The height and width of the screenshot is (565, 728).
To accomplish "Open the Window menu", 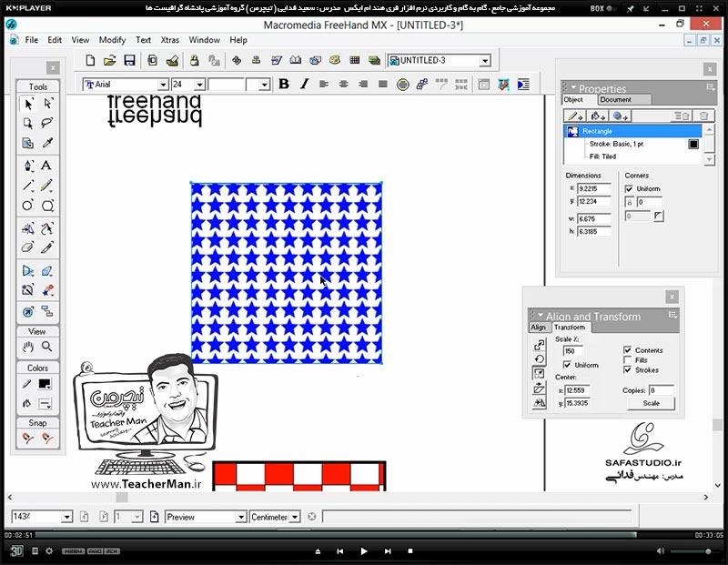I will click(x=204, y=40).
